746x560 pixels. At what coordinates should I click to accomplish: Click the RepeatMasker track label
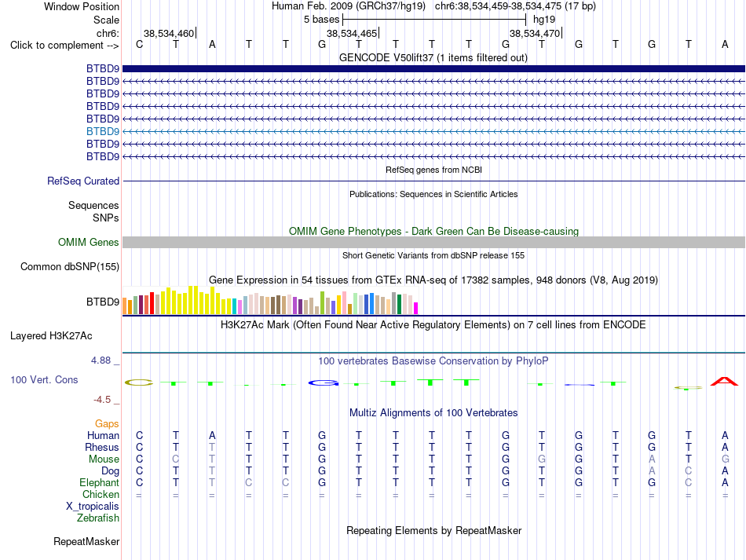(86, 541)
